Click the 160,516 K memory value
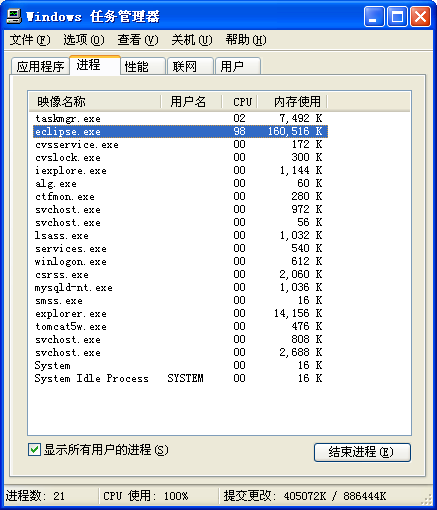 coord(295,131)
